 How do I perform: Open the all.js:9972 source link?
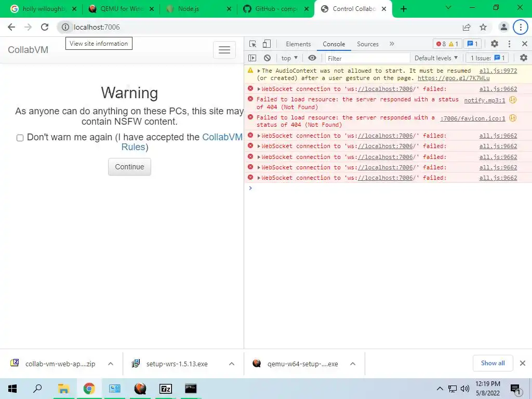point(498,71)
